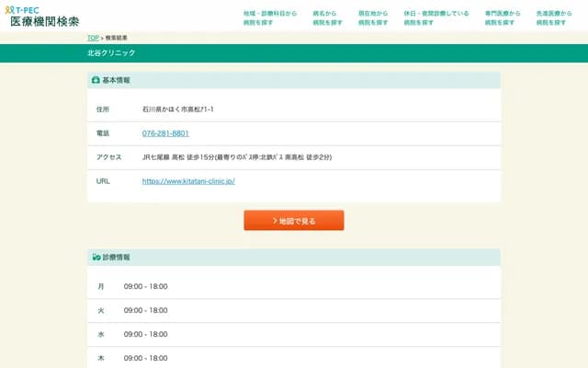The height and width of the screenshot is (368, 588).
Task: Select address 石川県かほく市高松ｱ1-1
Action: (x=177, y=109)
